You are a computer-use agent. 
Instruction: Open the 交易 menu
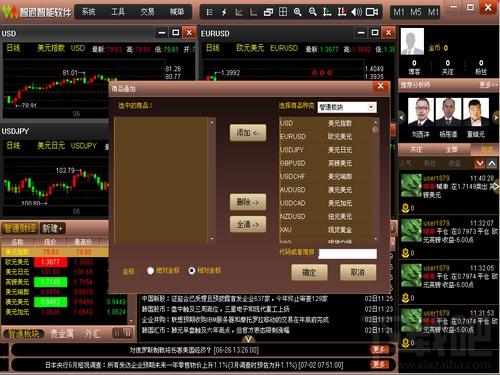pyautogui.click(x=147, y=12)
